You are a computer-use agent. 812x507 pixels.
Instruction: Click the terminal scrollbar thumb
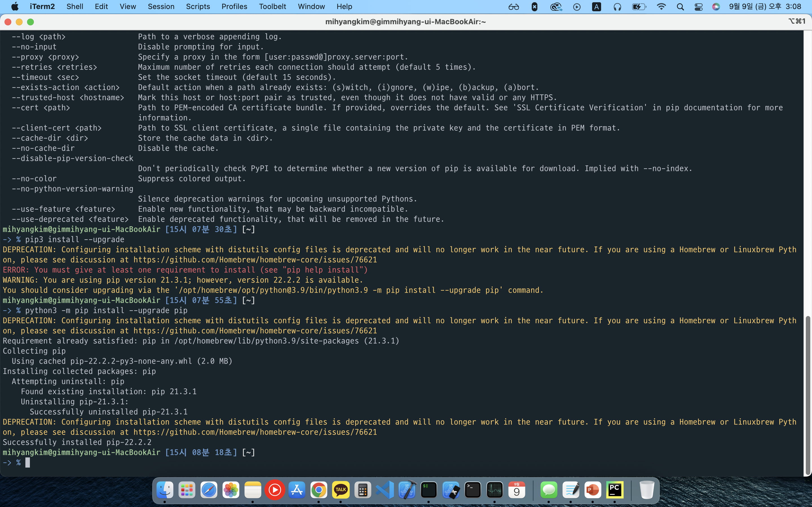[808, 396]
